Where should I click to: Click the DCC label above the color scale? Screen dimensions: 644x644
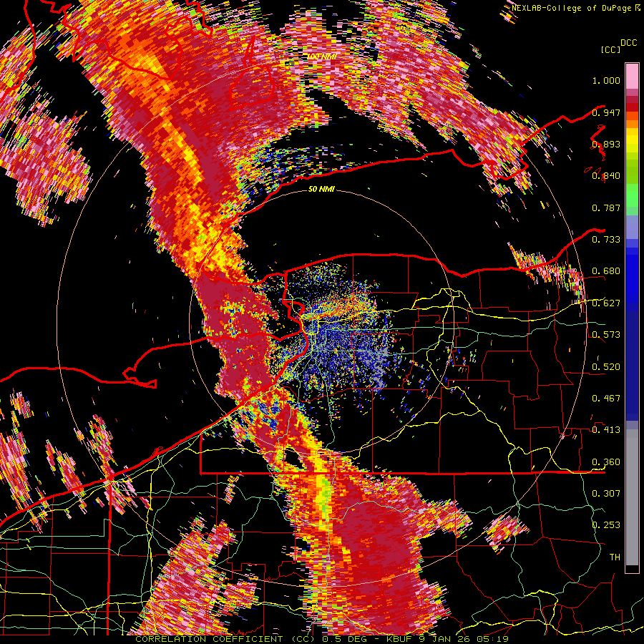(x=629, y=43)
